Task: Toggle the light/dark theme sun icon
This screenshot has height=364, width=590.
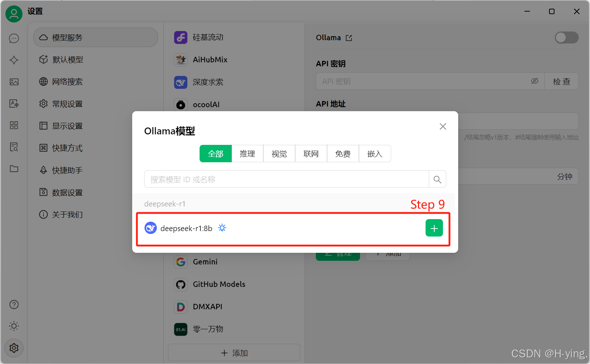Action: [x=14, y=326]
